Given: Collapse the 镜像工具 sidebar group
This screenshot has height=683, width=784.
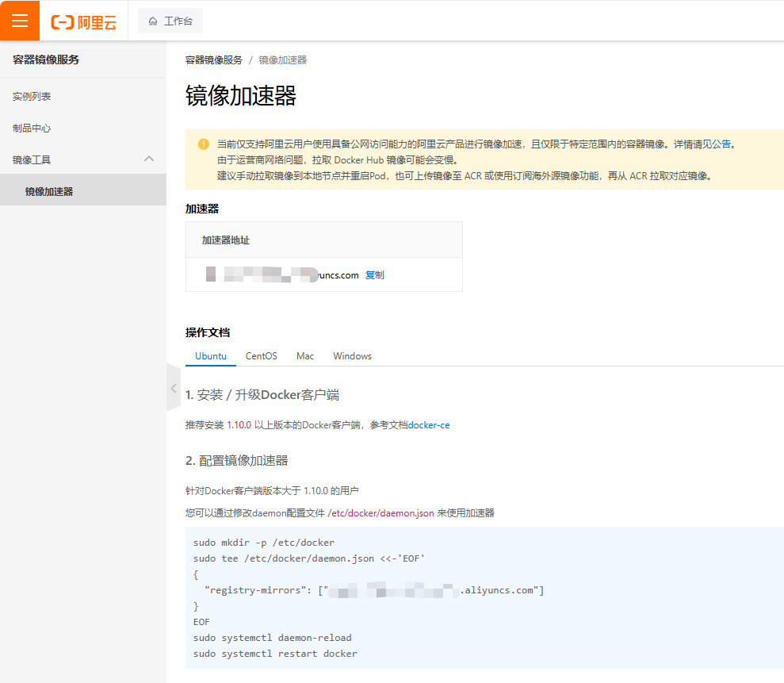Looking at the screenshot, I should (x=83, y=159).
